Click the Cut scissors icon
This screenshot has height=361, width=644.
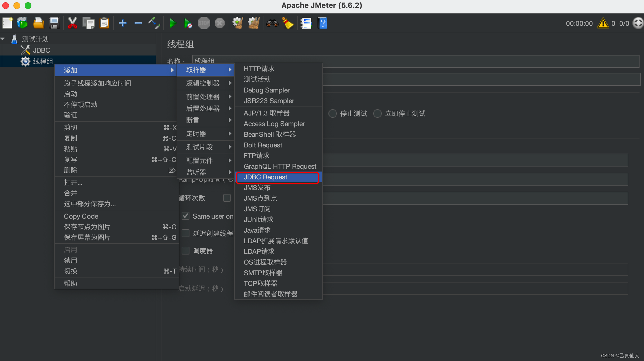click(72, 23)
